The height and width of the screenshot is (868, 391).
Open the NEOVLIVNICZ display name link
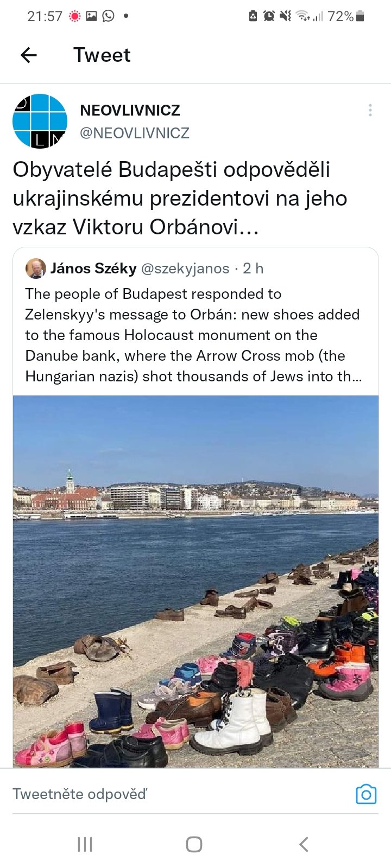point(130,110)
